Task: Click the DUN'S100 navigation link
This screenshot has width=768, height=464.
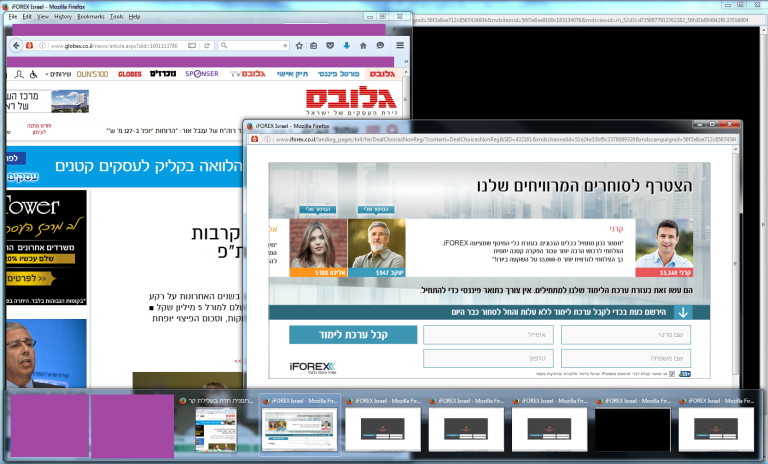Action: [x=91, y=74]
